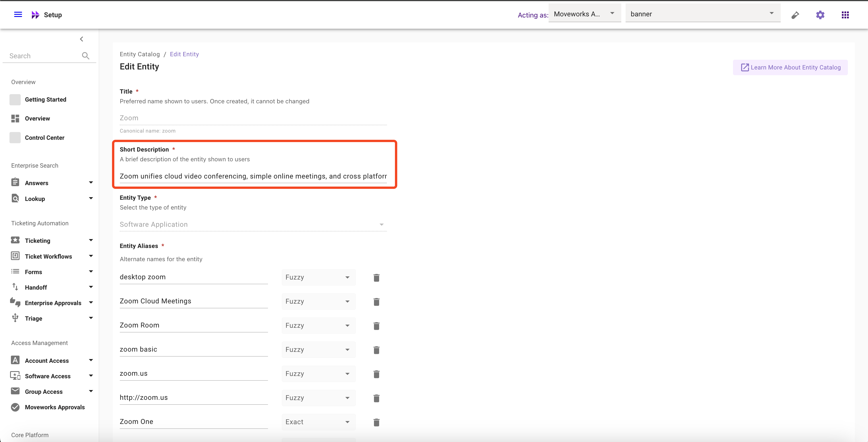
Task: Collapse the sidebar with chevron arrow
Action: [x=82, y=39]
